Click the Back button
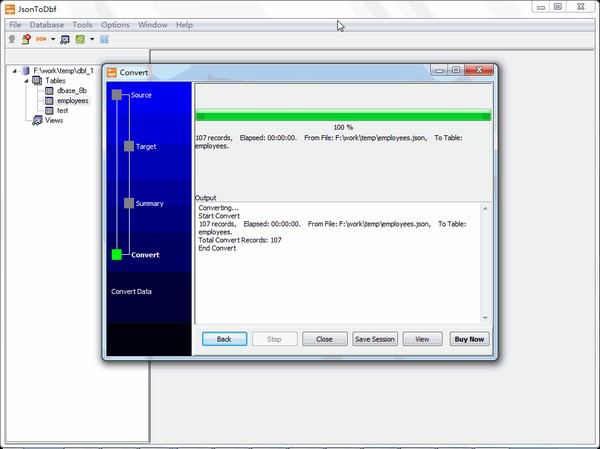 click(x=224, y=339)
